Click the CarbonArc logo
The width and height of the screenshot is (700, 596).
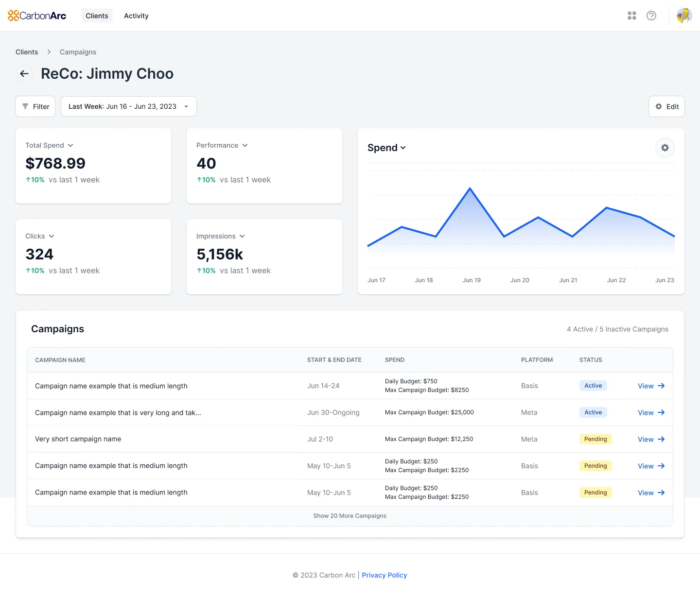[37, 16]
